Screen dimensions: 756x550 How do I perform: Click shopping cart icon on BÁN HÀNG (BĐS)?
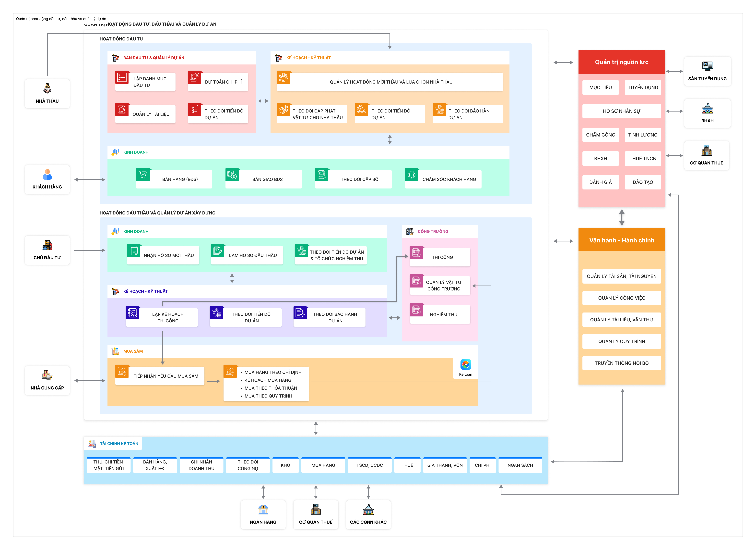click(143, 175)
